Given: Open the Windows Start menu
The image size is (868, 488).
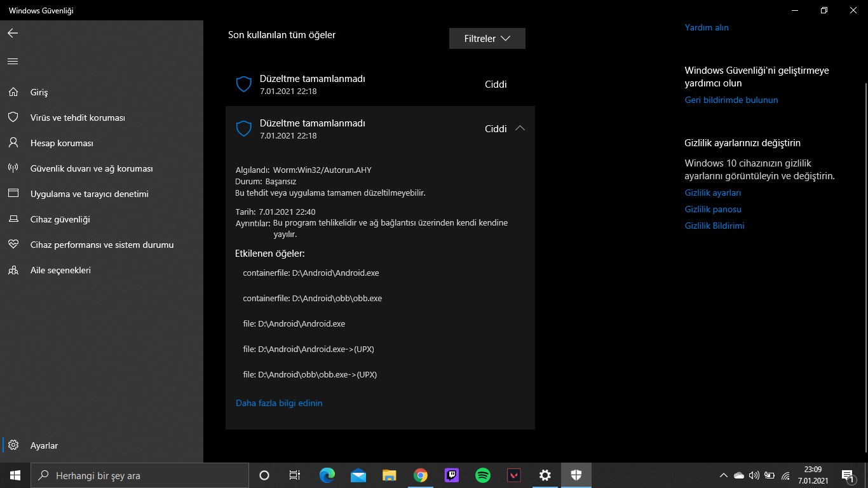Looking at the screenshot, I should click(x=15, y=475).
